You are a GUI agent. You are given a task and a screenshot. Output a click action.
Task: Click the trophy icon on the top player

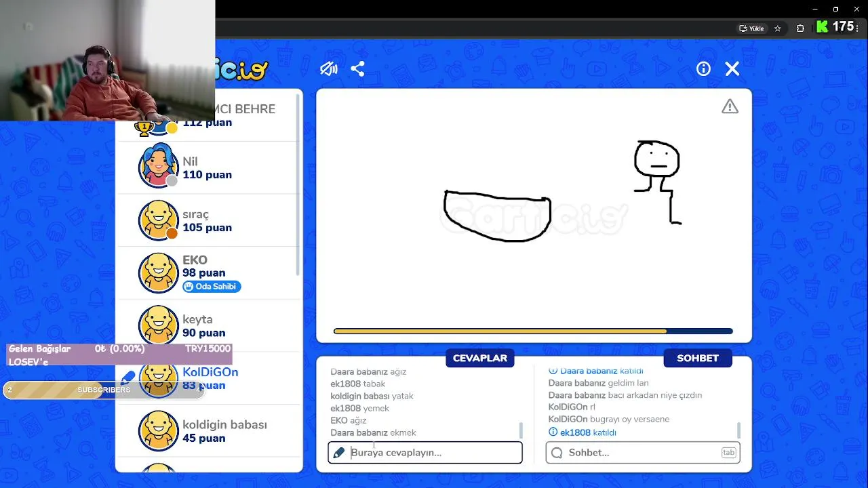click(143, 127)
